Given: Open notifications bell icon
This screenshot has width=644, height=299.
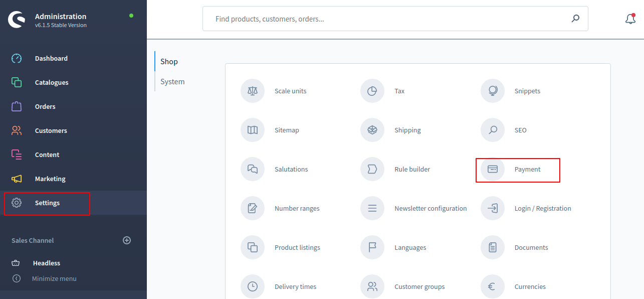Looking at the screenshot, I should click(x=630, y=19).
